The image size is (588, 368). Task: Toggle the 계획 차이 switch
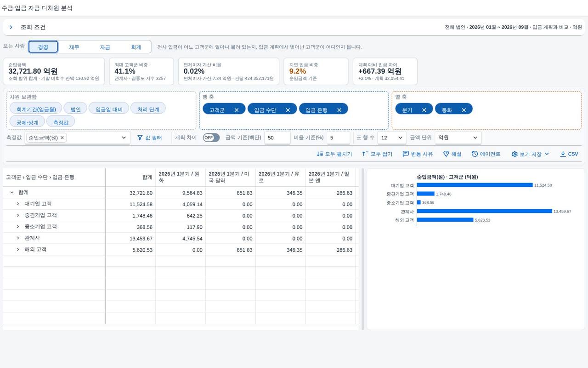(211, 138)
